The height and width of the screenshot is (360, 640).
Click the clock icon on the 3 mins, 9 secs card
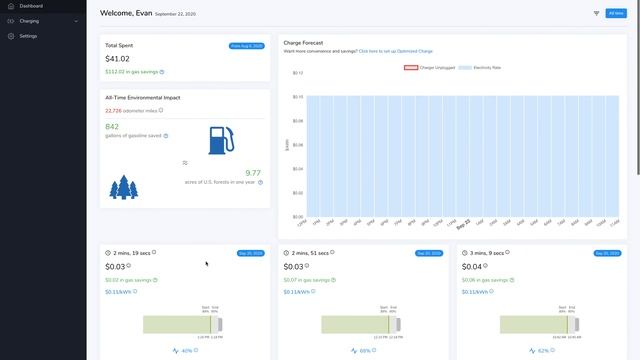464,253
